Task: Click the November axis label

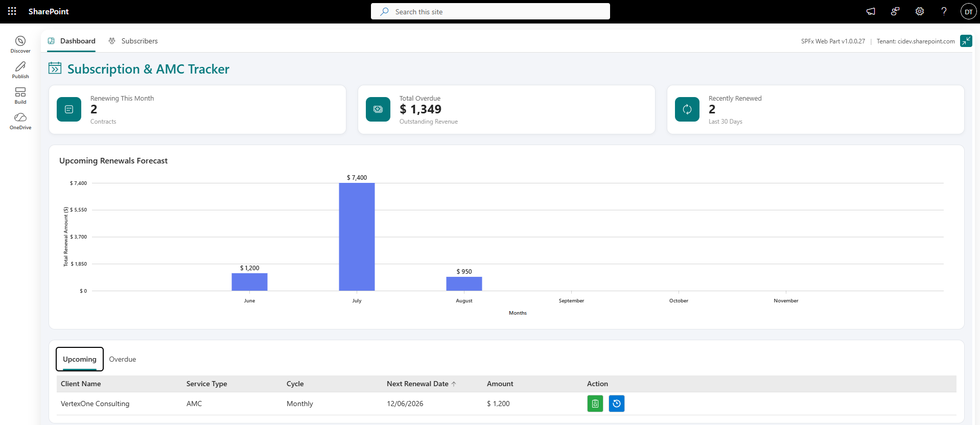Action: point(786,301)
